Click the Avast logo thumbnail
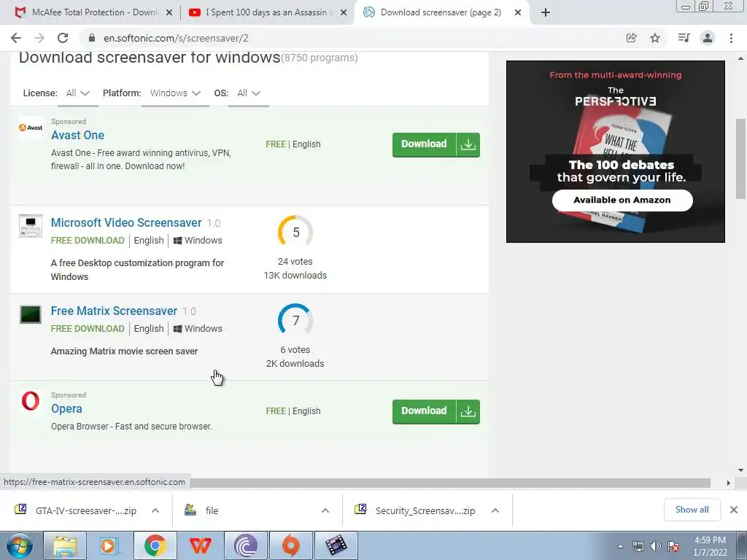The width and height of the screenshot is (747, 560). pyautogui.click(x=31, y=128)
